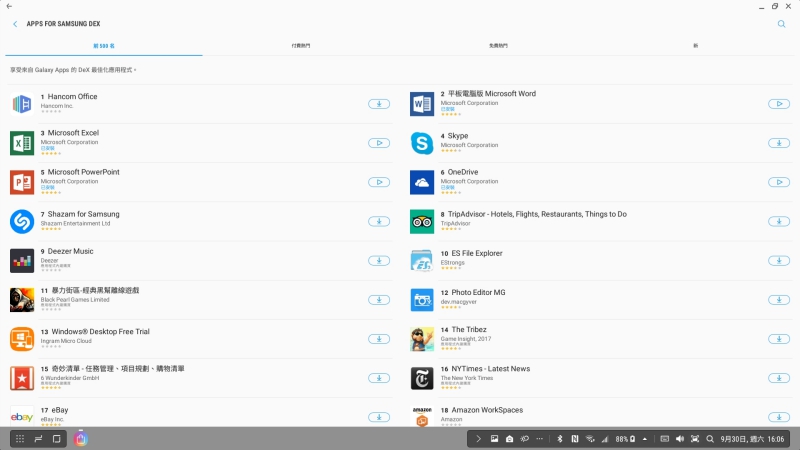
Task: Switch to the 付費熱門 tab
Action: [300, 45]
